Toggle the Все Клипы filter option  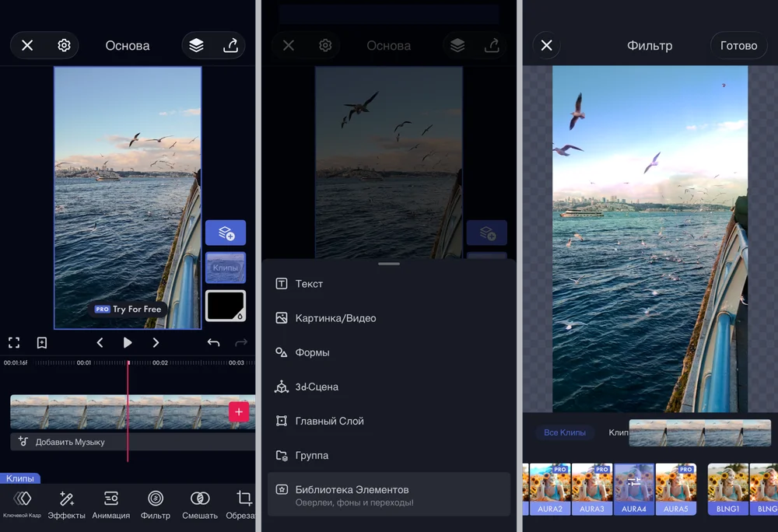[565, 432]
